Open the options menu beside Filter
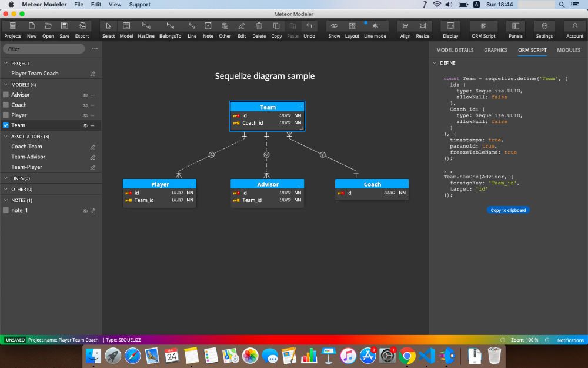Viewport: 588px width, 368px height. tap(95, 49)
